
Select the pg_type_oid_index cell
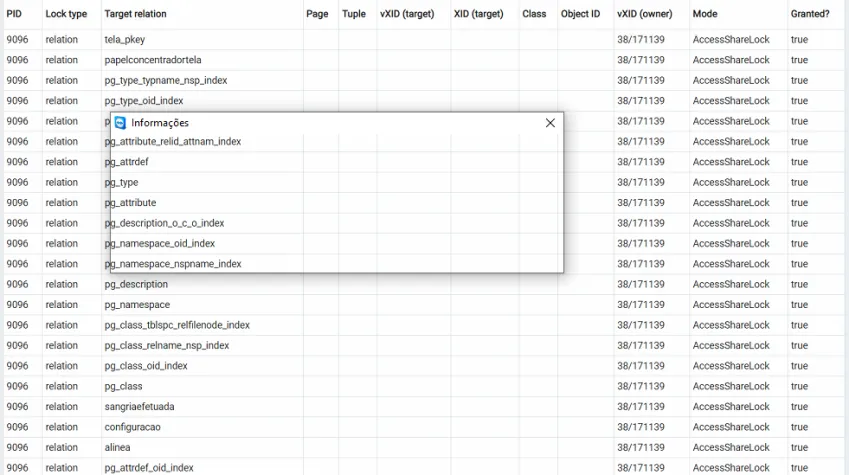[202, 101]
